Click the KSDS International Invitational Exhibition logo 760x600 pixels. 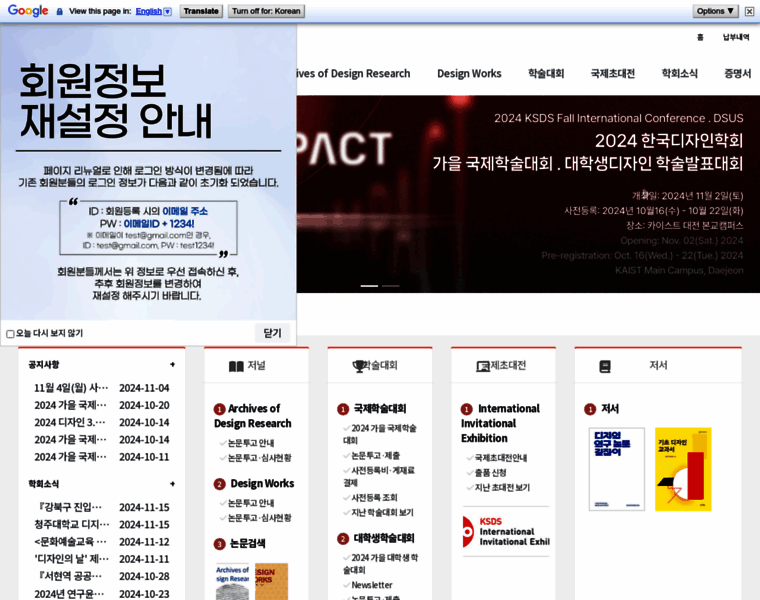pyautogui.click(x=506, y=532)
